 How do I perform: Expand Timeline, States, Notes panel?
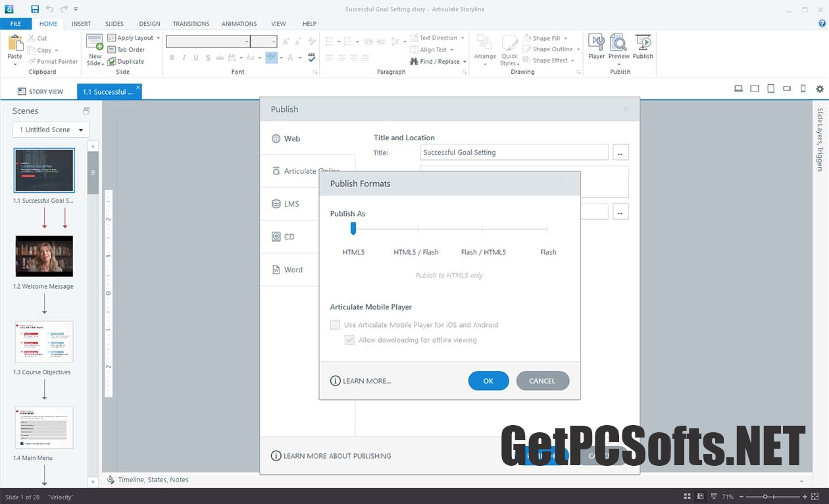[148, 480]
